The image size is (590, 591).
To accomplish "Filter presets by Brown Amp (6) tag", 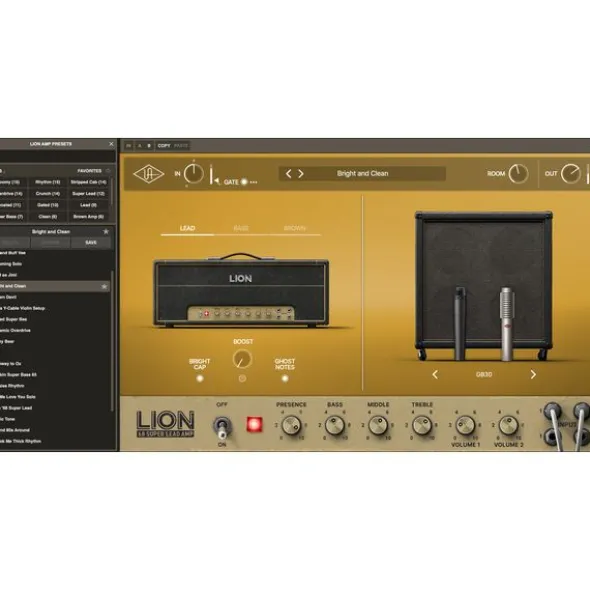I will [x=89, y=217].
